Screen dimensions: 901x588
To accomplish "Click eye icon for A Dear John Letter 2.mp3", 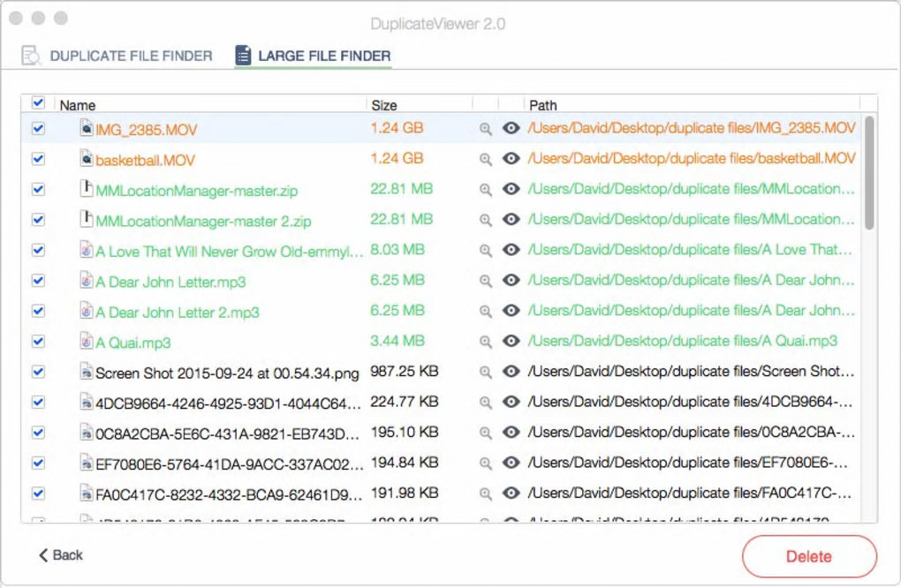I will (x=511, y=311).
